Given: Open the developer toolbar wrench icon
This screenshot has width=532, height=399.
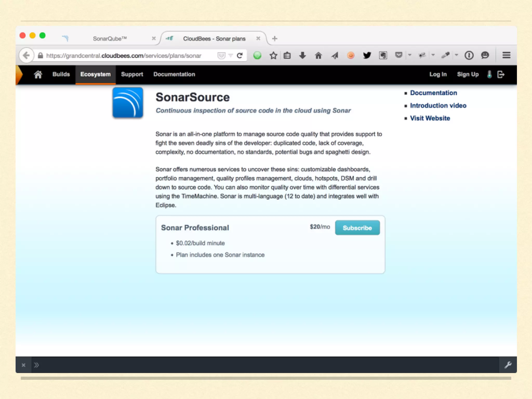Looking at the screenshot, I should point(508,365).
